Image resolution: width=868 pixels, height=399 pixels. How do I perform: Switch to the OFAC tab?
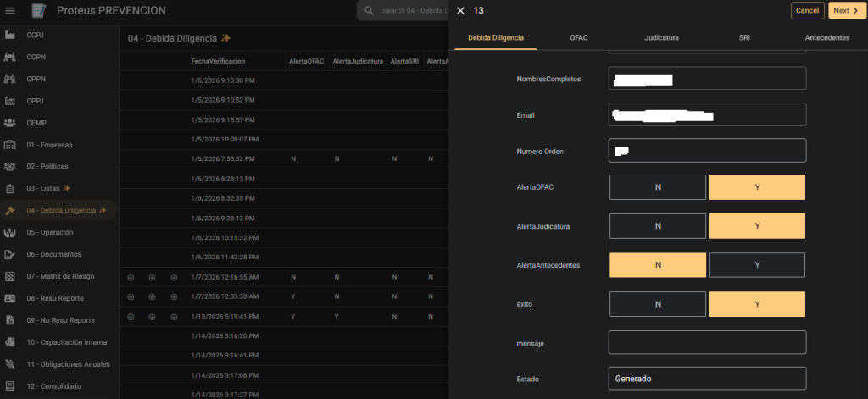click(x=579, y=38)
